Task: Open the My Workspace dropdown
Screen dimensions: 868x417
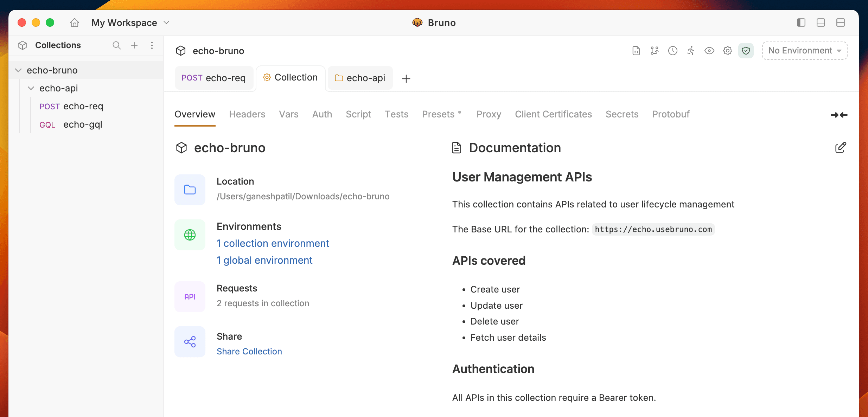Action: pos(130,23)
